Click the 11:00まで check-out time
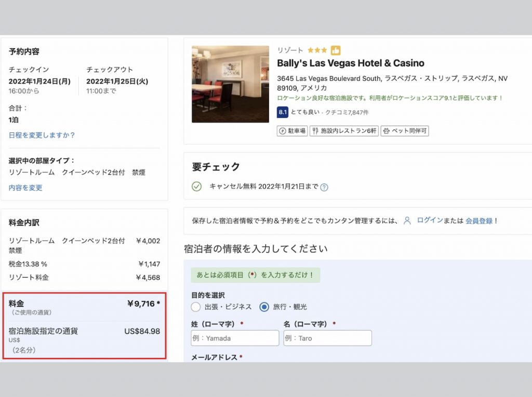This screenshot has width=532, height=397. [x=101, y=91]
